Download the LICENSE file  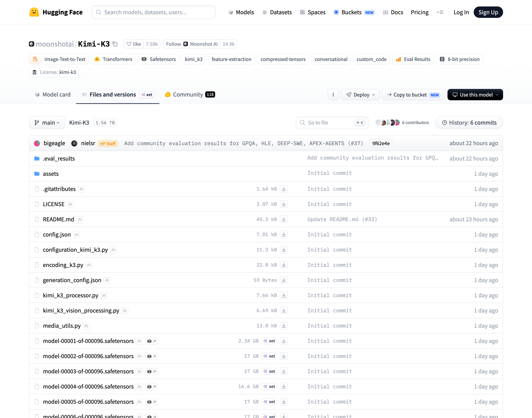[284, 204]
